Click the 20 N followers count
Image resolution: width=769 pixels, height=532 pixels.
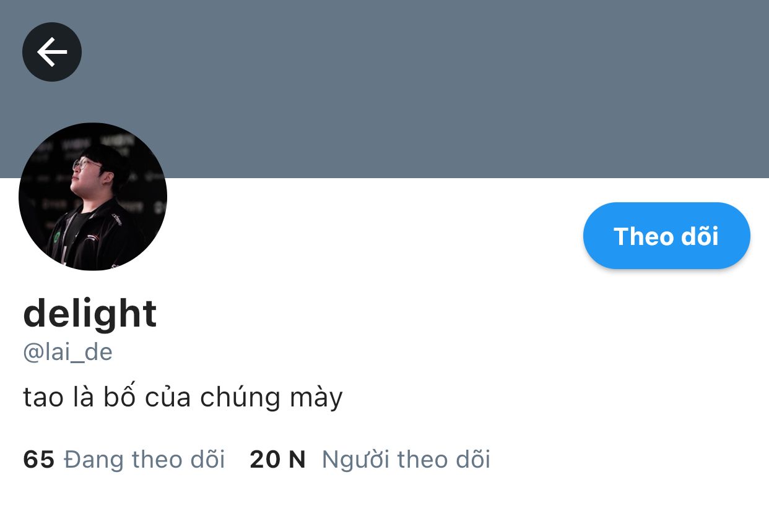pos(278,460)
